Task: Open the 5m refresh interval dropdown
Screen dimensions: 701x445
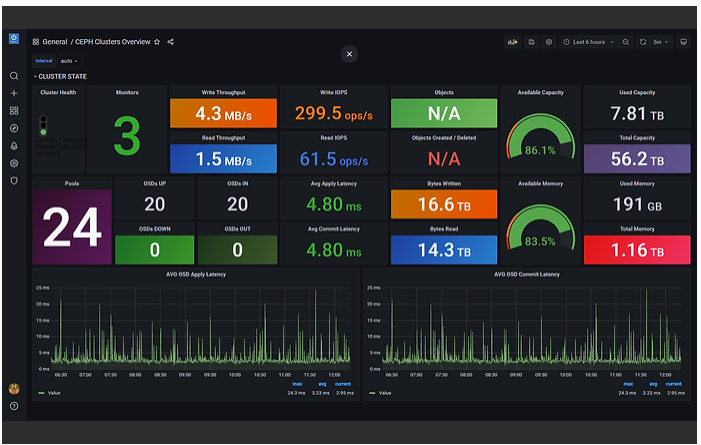Action: pos(660,42)
